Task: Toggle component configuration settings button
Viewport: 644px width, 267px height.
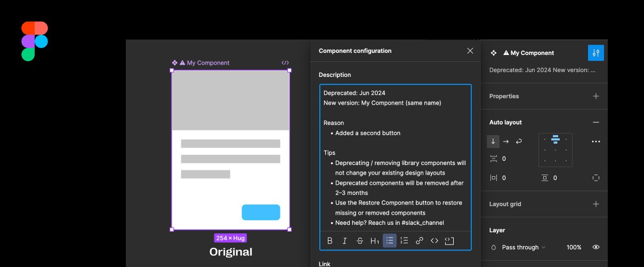Action: tap(596, 53)
